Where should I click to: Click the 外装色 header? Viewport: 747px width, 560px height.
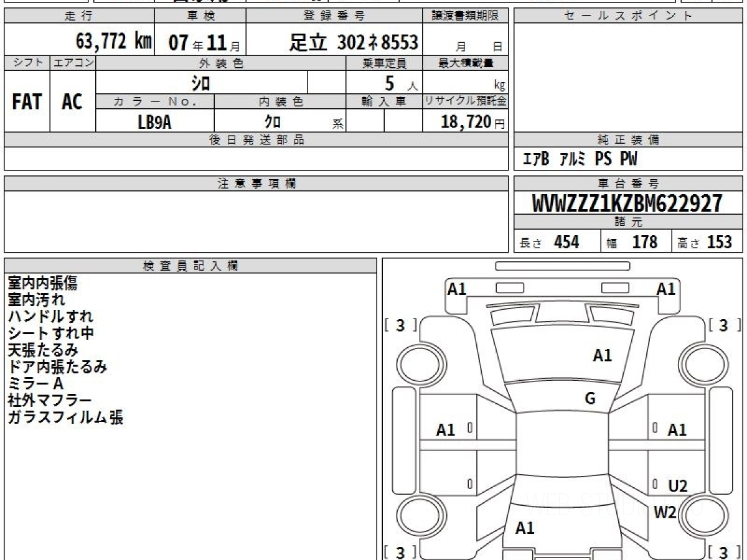coord(221,63)
